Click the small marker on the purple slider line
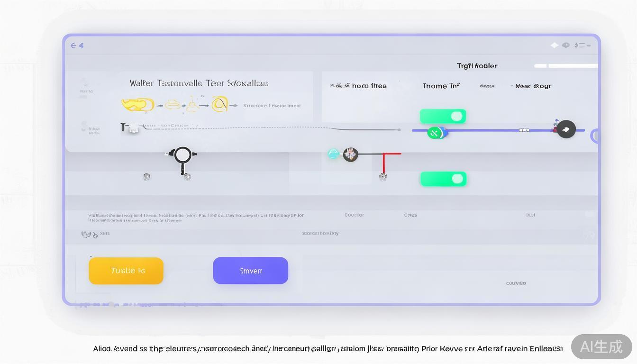Screen dimensions: 637x364 tap(524, 130)
